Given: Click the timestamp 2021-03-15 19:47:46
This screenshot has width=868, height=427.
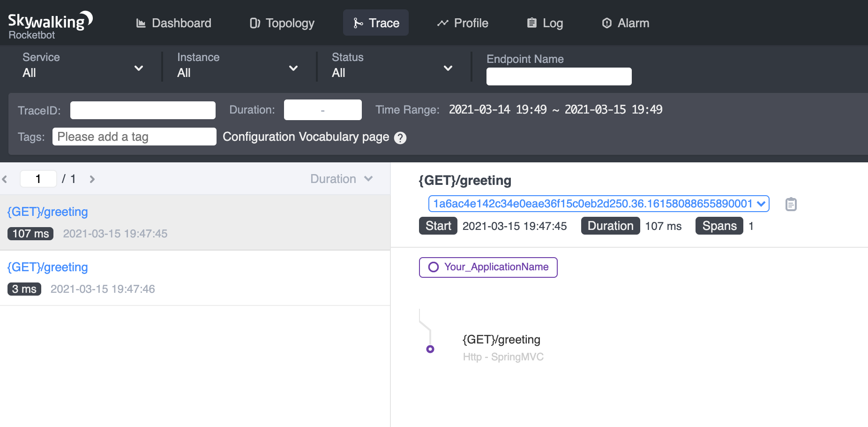Looking at the screenshot, I should tap(103, 289).
